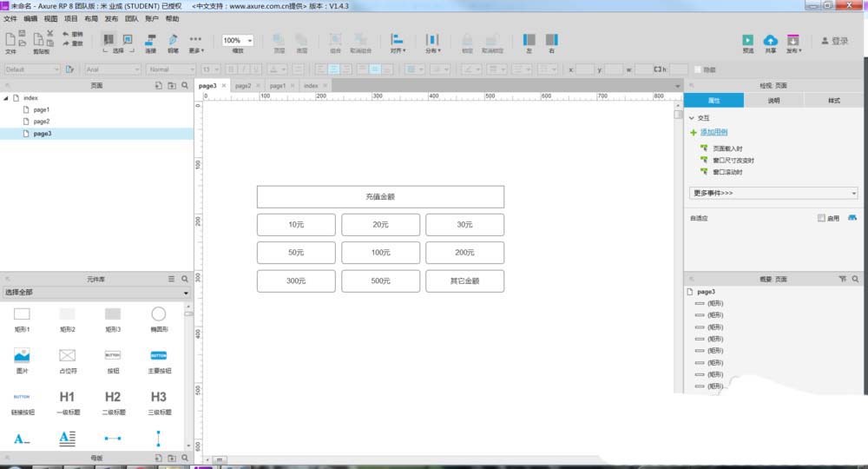Enable the adaptive view (启用) checkbox
868x469 pixels.
click(x=821, y=218)
